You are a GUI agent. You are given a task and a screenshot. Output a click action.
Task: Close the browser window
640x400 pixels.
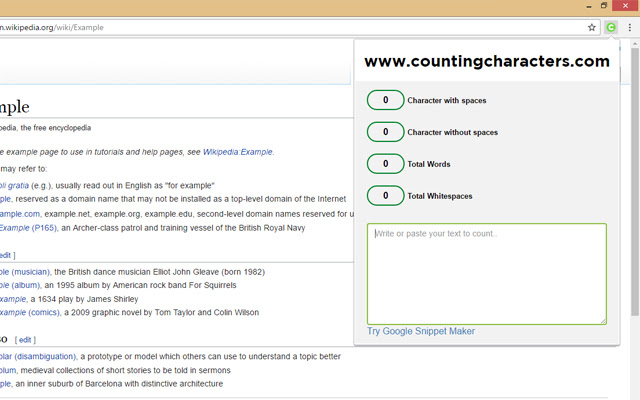pos(625,5)
